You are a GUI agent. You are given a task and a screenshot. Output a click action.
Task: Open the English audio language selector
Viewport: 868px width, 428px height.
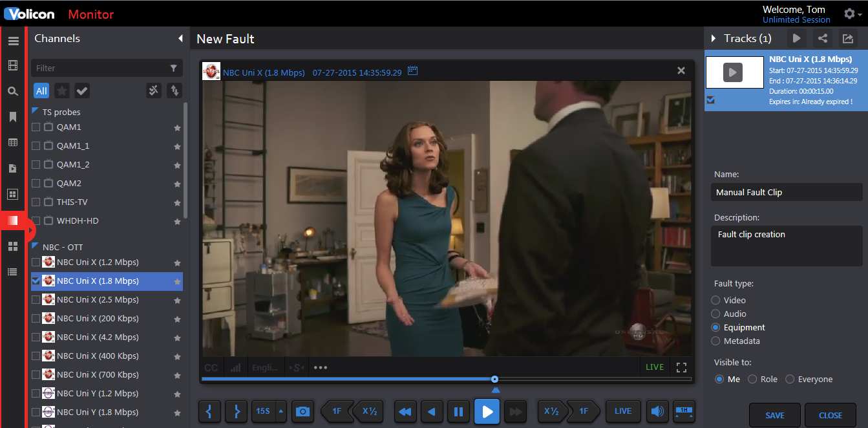coord(264,367)
